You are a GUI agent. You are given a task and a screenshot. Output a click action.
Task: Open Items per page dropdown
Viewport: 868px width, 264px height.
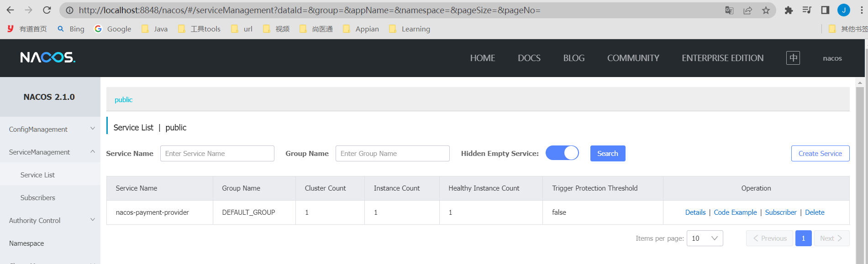[x=705, y=238]
